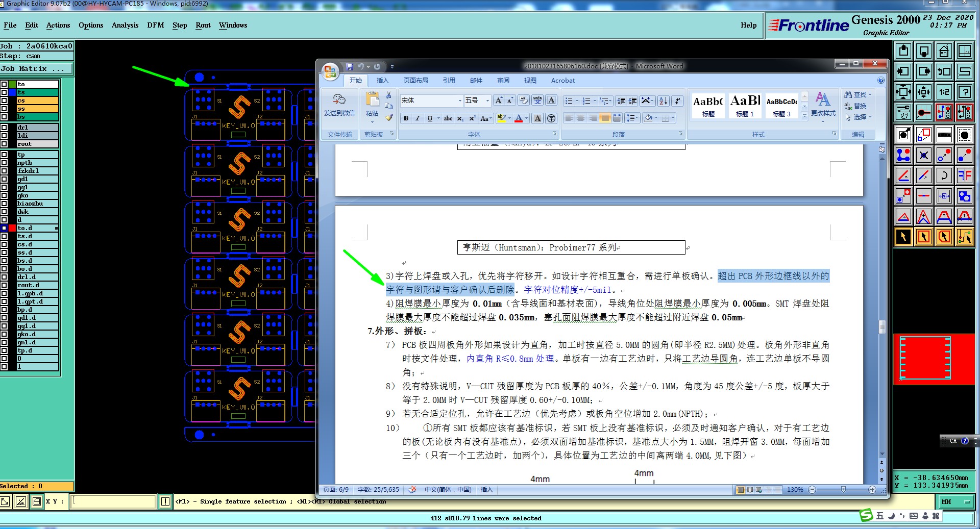
Task: Click Send to WeChat icon in Word
Action: (x=339, y=105)
